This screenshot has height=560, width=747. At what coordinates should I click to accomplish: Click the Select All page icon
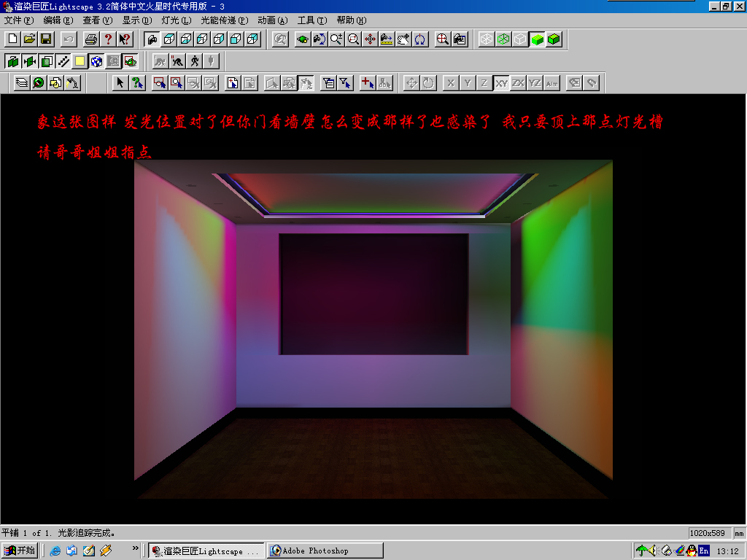(233, 83)
